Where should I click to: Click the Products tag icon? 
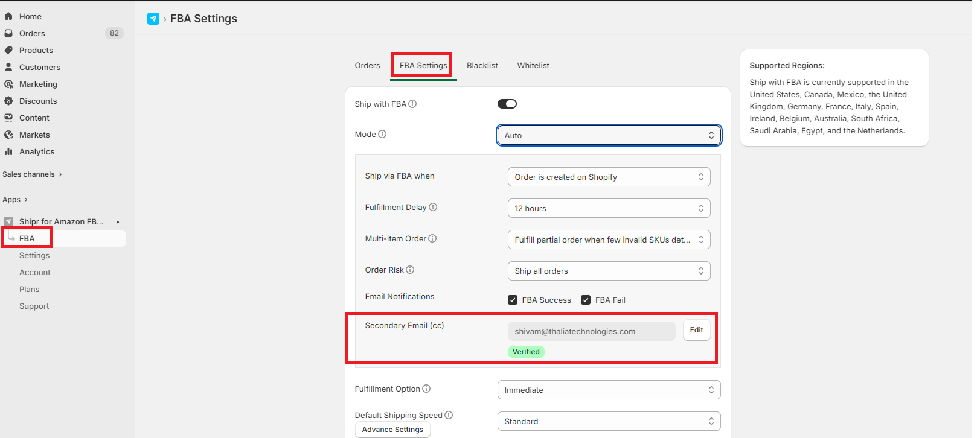click(x=8, y=50)
